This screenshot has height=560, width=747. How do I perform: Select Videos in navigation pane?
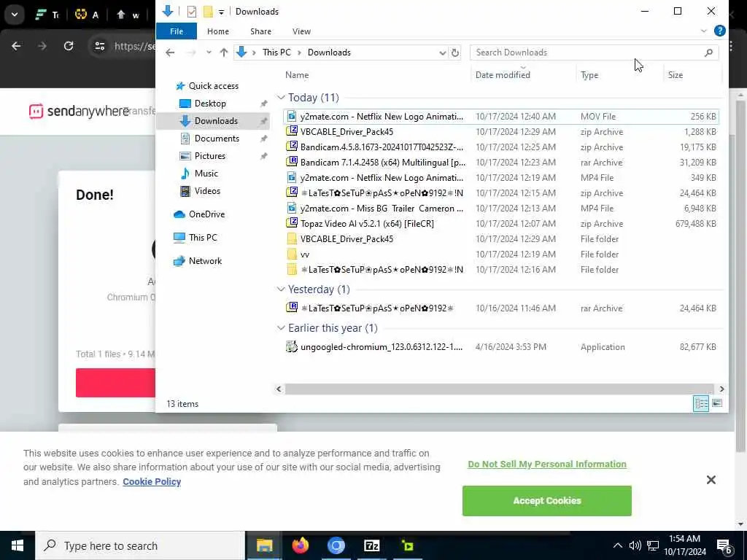(x=207, y=191)
